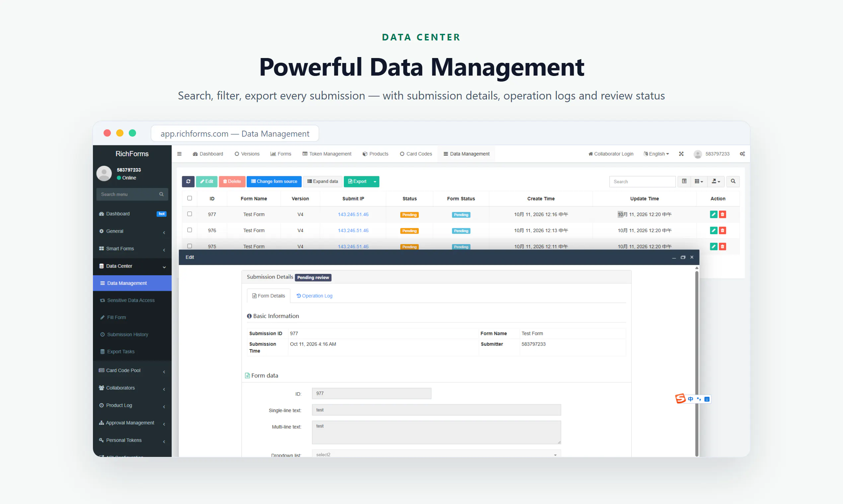Tick the checkbox for row 976

click(190, 230)
